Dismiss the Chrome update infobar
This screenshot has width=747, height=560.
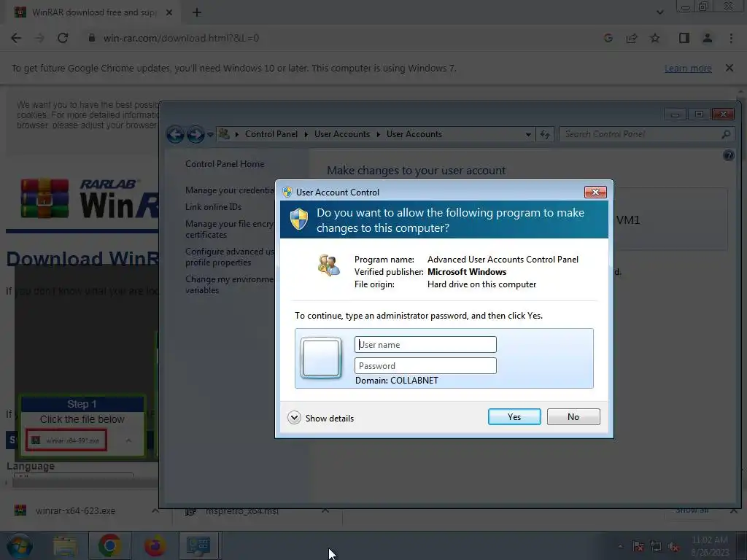[729, 68]
